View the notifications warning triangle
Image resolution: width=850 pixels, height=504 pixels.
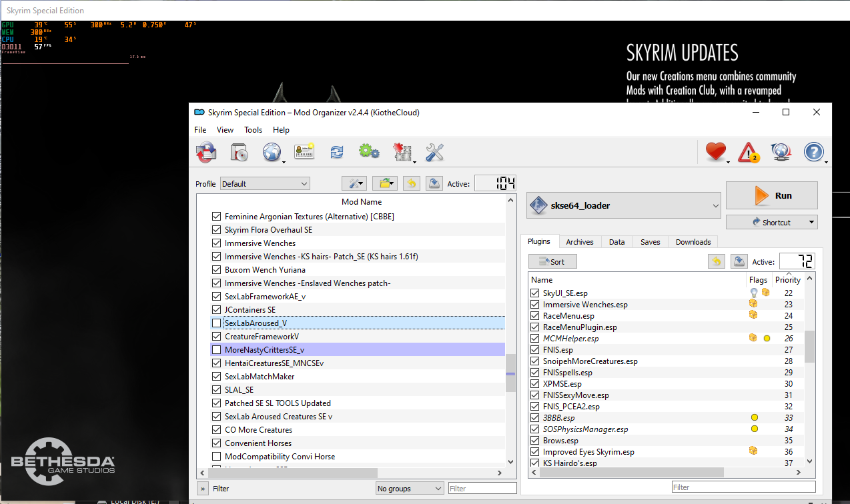coord(747,152)
